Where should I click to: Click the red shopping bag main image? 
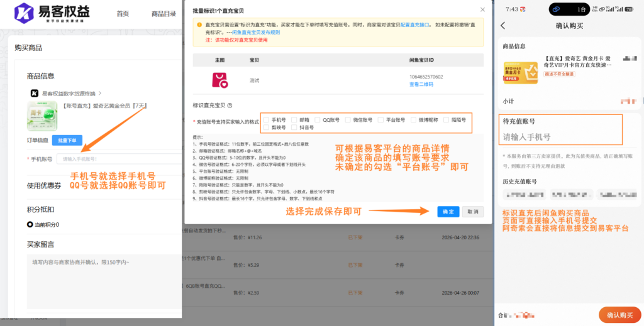point(219,80)
